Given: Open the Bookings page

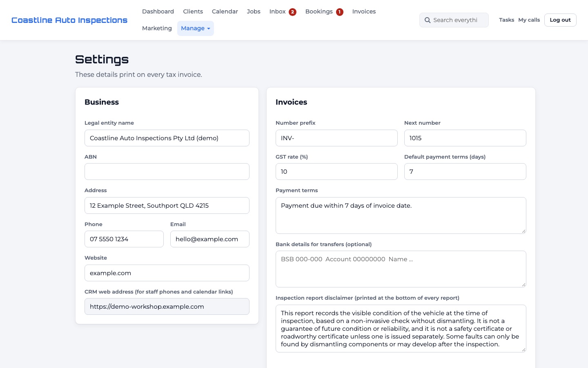Looking at the screenshot, I should (x=319, y=11).
